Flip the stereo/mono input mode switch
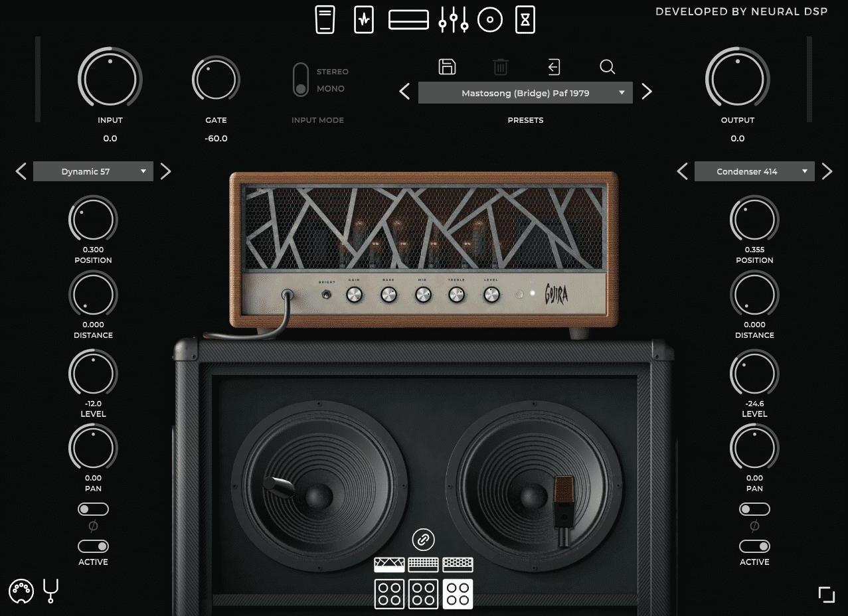The height and width of the screenshot is (616, 848). pyautogui.click(x=301, y=80)
